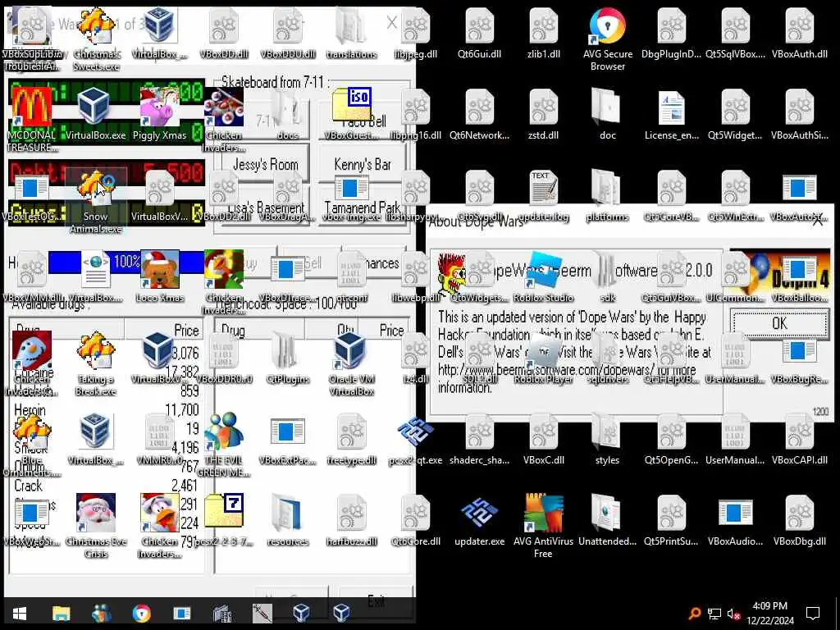
Task: Select the sqldrivers folder icon
Action: click(x=608, y=358)
